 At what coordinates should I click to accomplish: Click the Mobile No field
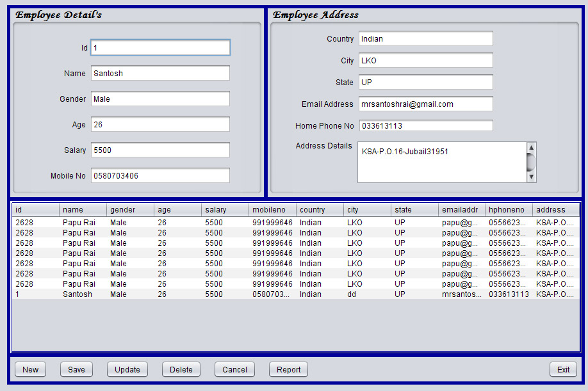[161, 175]
